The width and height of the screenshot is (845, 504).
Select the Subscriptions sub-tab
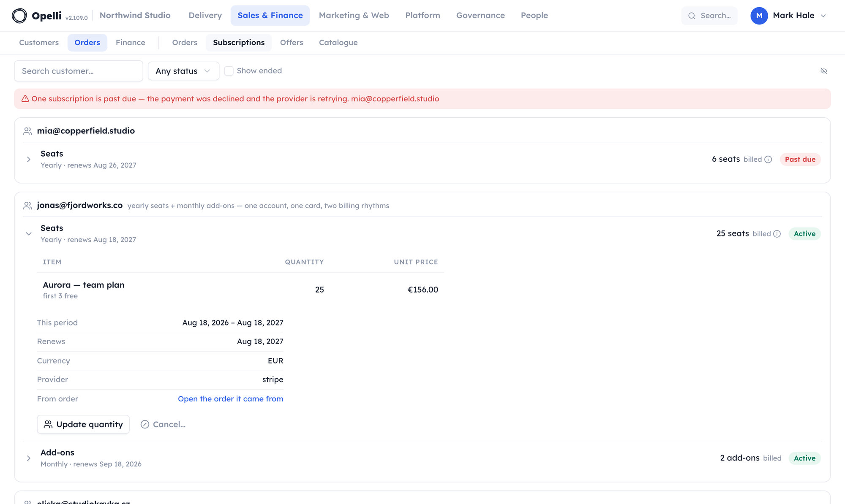tap(239, 43)
